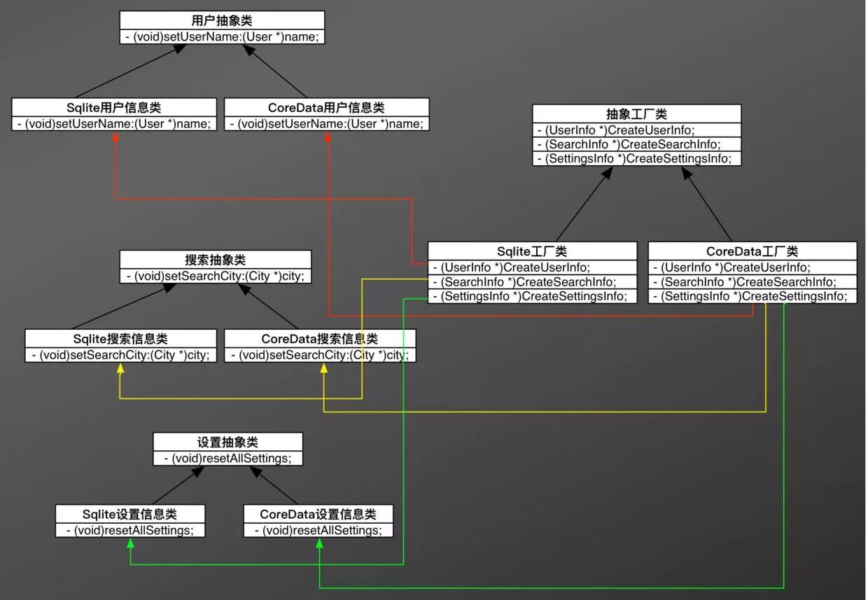Viewport: 868px width, 600px height.
Task: Click CreateUserInfo row in 抽象工厂类
Action: pos(637,130)
